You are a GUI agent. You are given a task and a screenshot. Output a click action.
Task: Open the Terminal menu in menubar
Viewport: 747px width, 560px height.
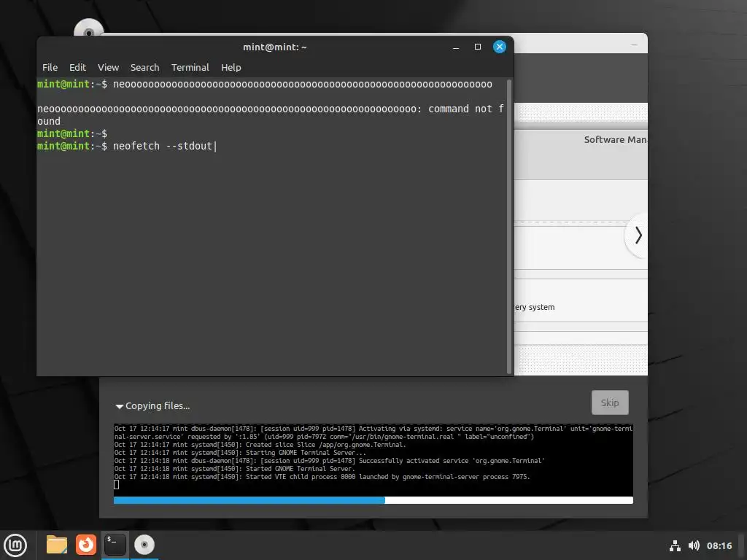click(190, 68)
